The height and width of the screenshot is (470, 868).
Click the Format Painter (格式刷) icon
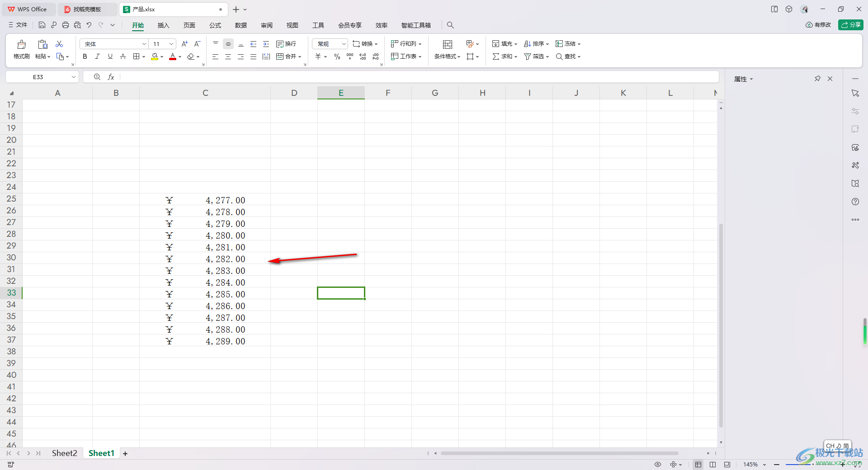point(21,44)
